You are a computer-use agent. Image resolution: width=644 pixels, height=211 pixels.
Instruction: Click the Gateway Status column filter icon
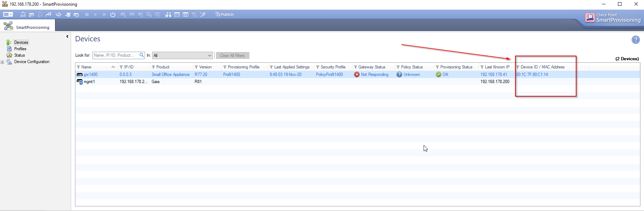coord(355,67)
